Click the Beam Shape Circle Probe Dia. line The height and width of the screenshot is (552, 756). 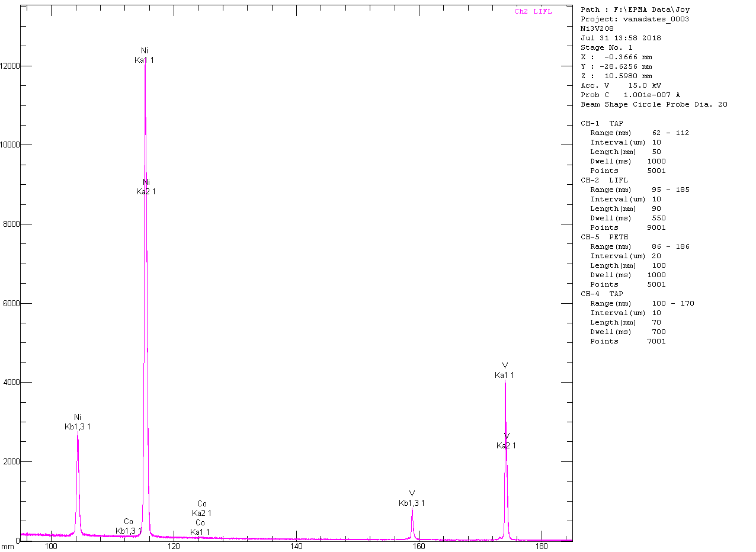point(654,104)
